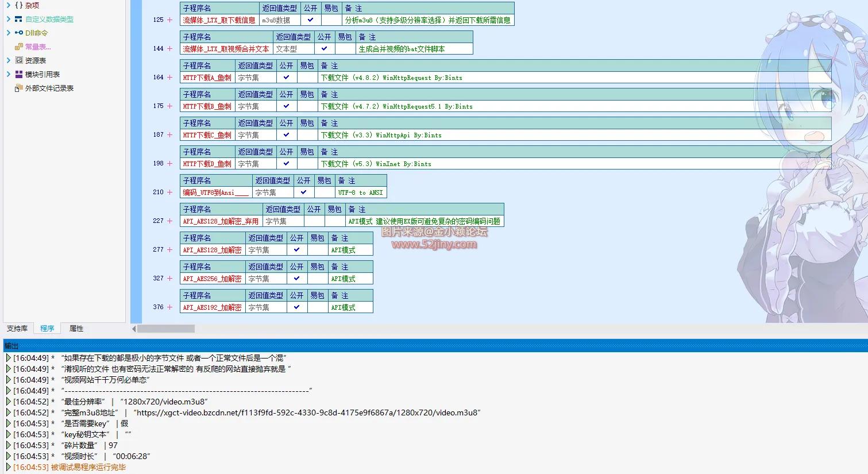Screen dimensions: 868x474
Task: Open the 常量表 icon in tree
Action: click(x=19, y=47)
